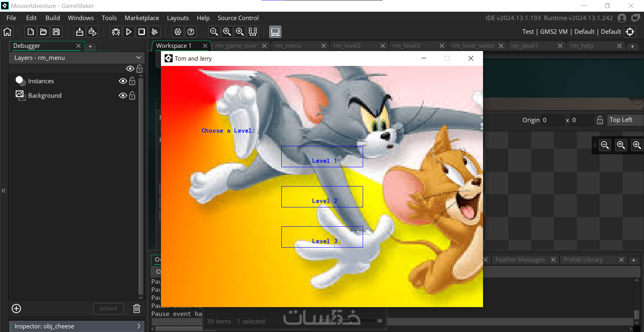The image size is (644, 332).
Task: Open the feedback chat icon
Action: click(x=636, y=18)
